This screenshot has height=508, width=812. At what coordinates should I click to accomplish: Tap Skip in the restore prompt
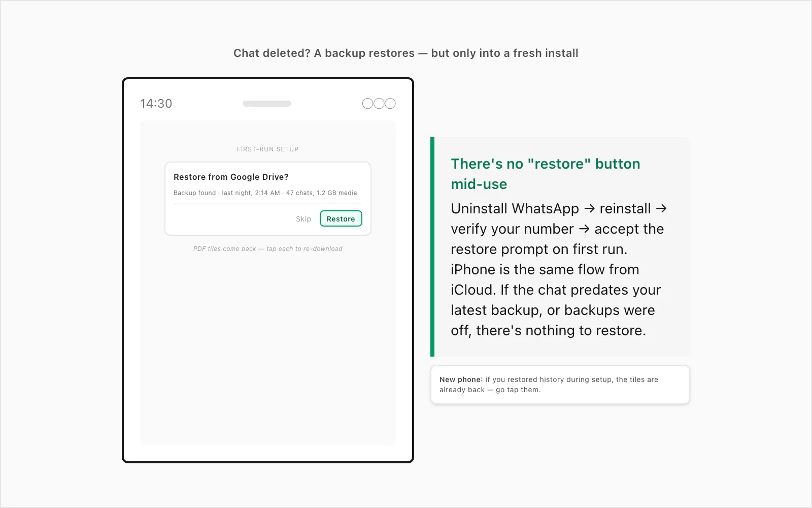(303, 219)
